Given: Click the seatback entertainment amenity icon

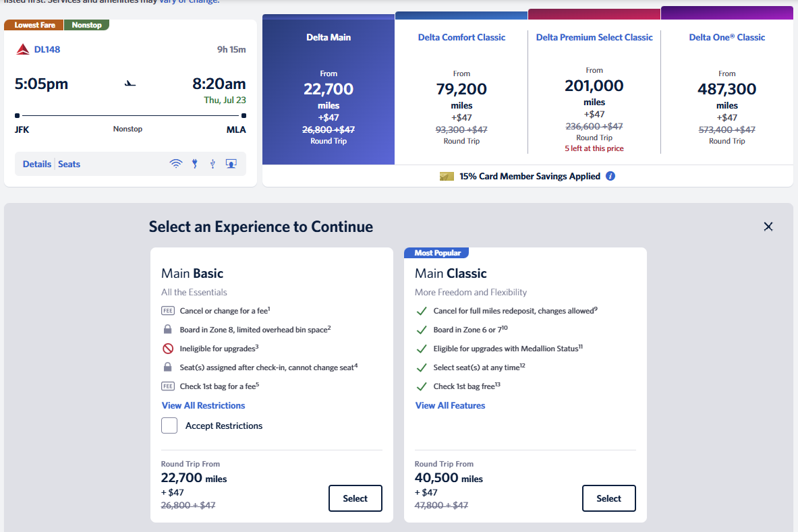Looking at the screenshot, I should point(231,163).
